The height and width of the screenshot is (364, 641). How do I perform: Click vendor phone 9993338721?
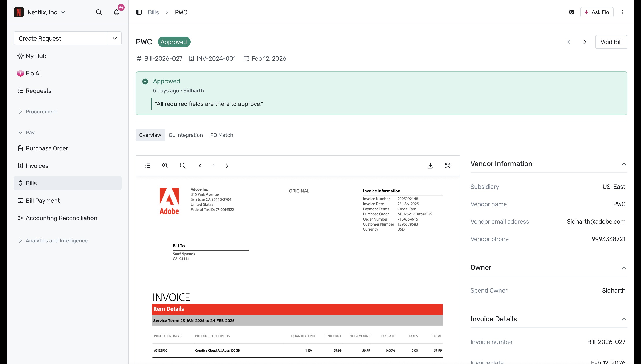tap(609, 239)
